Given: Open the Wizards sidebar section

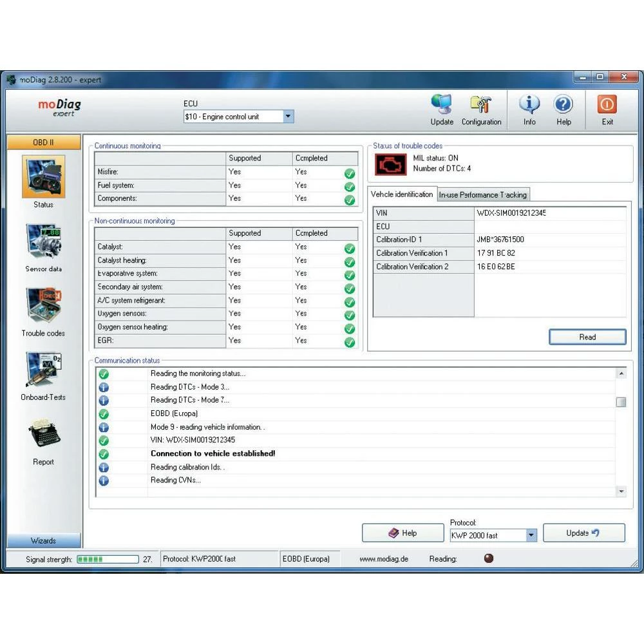Looking at the screenshot, I should pos(44,541).
